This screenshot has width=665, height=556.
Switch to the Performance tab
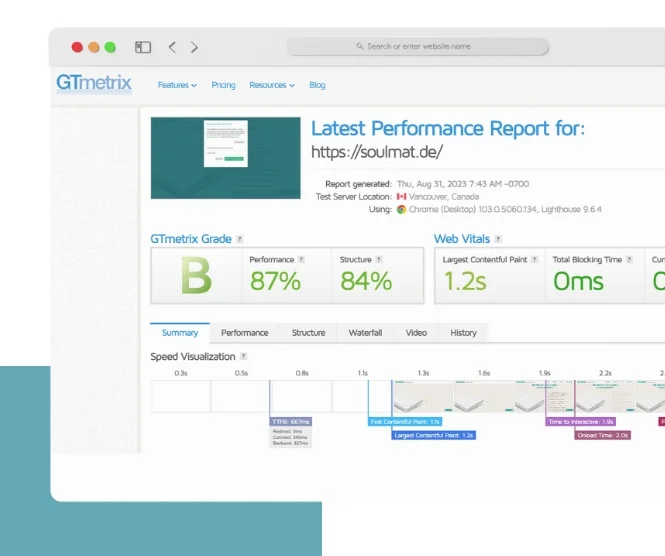tap(245, 333)
